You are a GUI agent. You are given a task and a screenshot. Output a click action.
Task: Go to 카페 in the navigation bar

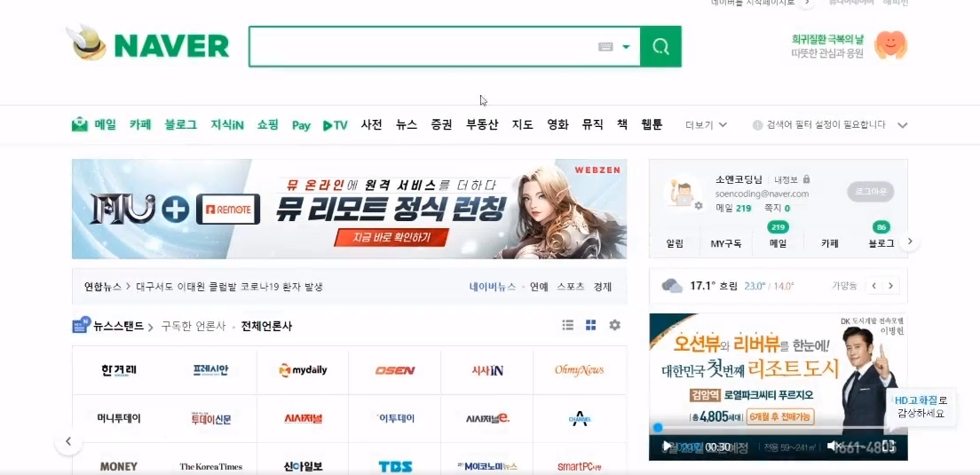click(x=140, y=124)
